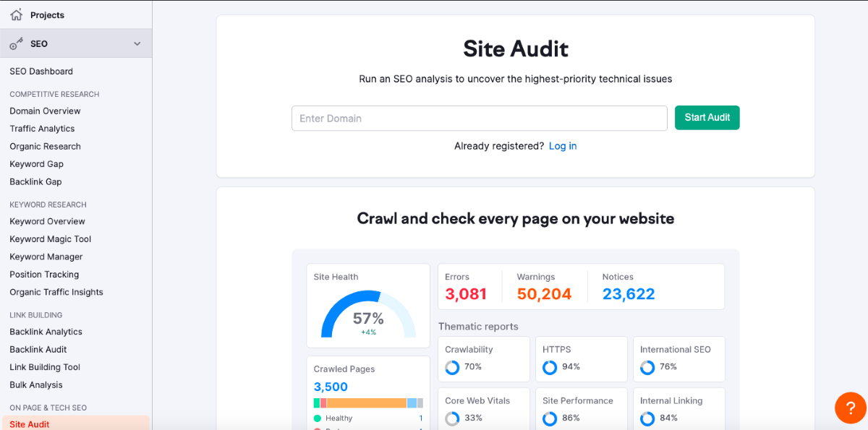Viewport: 868px width, 430px height.
Task: Click the Errors count 3,081
Action: tap(466, 294)
